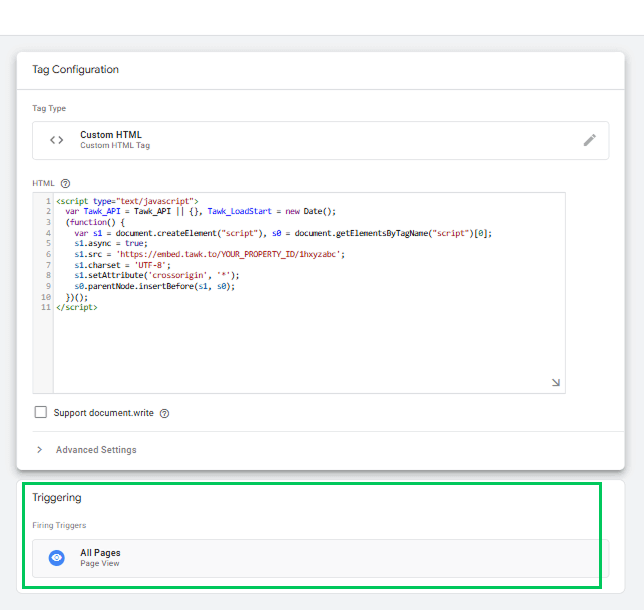
Task: Click line number 1 in the editor gutter
Action: click(48, 201)
